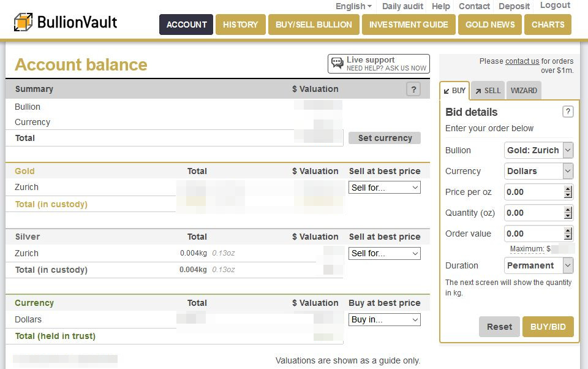Image resolution: width=588 pixels, height=369 pixels.
Task: Click the '0.004kg' value in the Silver Zurich row
Action: [193, 253]
